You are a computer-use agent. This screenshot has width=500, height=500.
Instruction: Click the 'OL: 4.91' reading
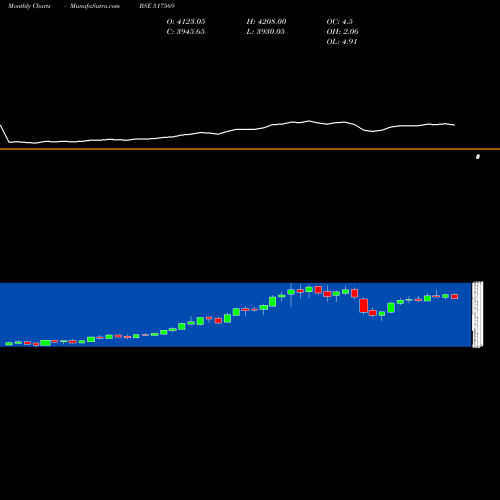click(x=342, y=42)
